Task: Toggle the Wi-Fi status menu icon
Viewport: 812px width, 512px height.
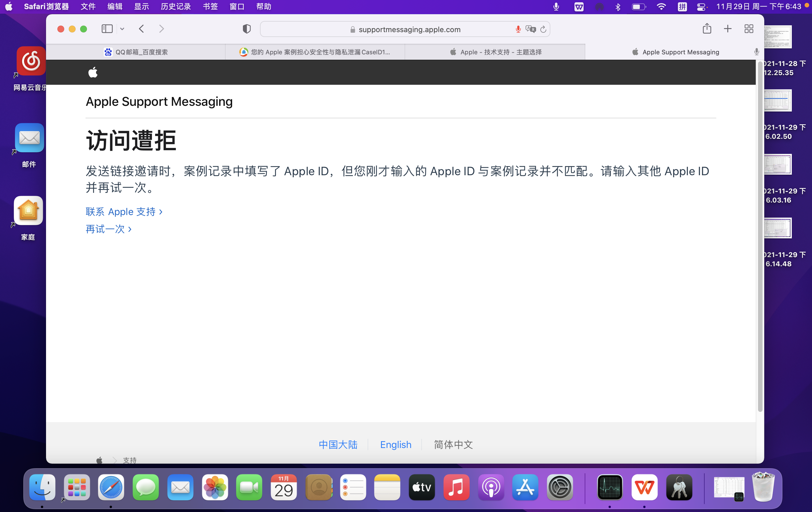Action: (x=661, y=7)
